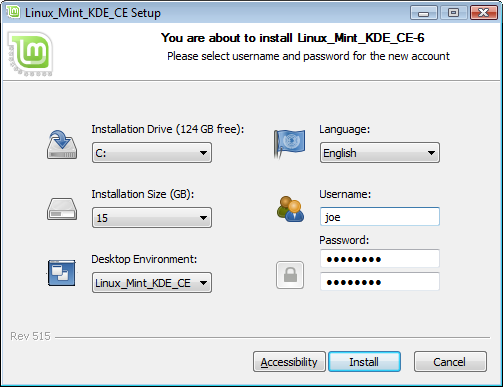Image resolution: width=503 pixels, height=387 pixels.
Task: Click the first Password field
Action: pos(380,259)
